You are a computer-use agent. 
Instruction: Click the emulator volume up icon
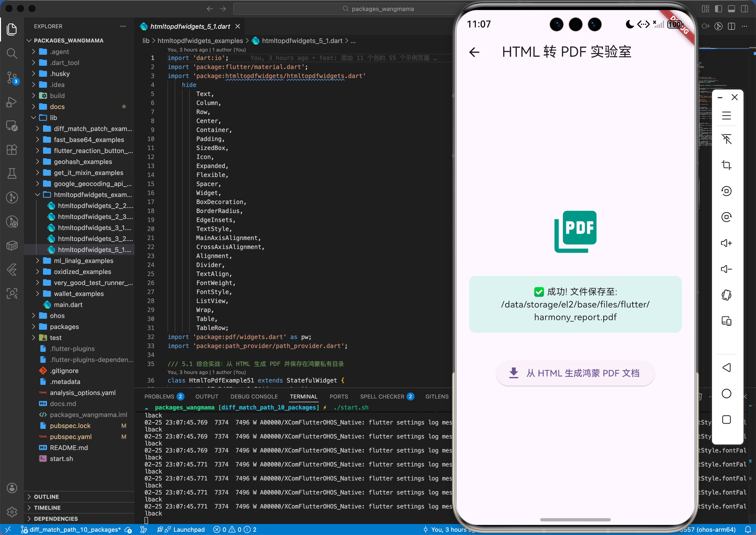tap(726, 243)
